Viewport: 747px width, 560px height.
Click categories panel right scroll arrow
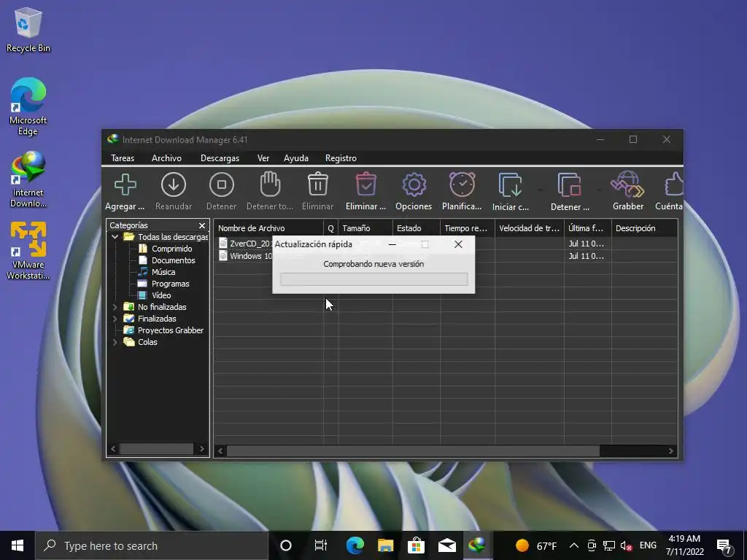pos(202,448)
